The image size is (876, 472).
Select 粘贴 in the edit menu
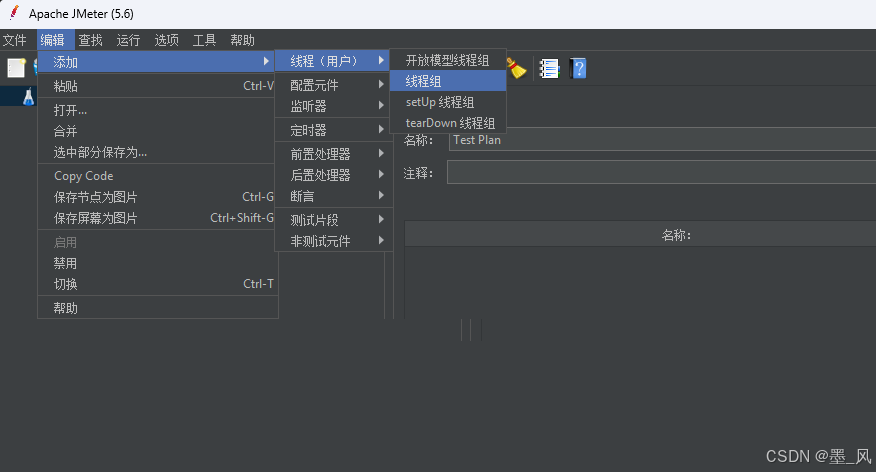tap(158, 86)
